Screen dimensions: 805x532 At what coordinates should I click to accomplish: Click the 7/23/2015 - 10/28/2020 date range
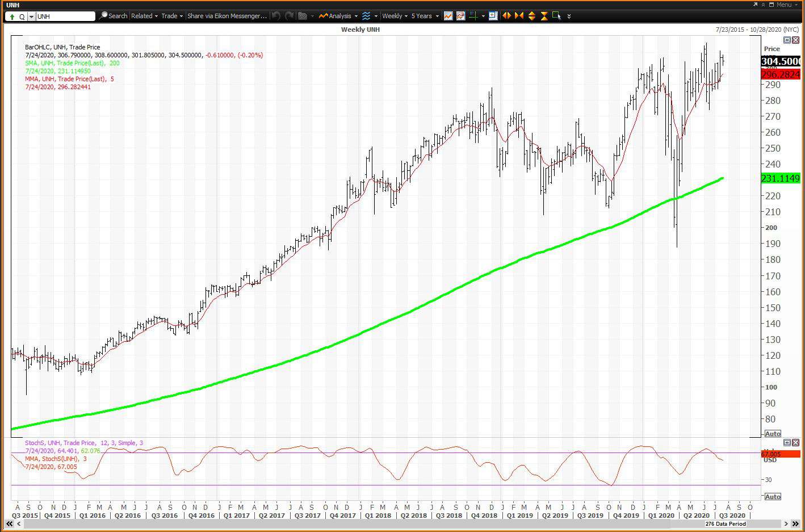757,30
